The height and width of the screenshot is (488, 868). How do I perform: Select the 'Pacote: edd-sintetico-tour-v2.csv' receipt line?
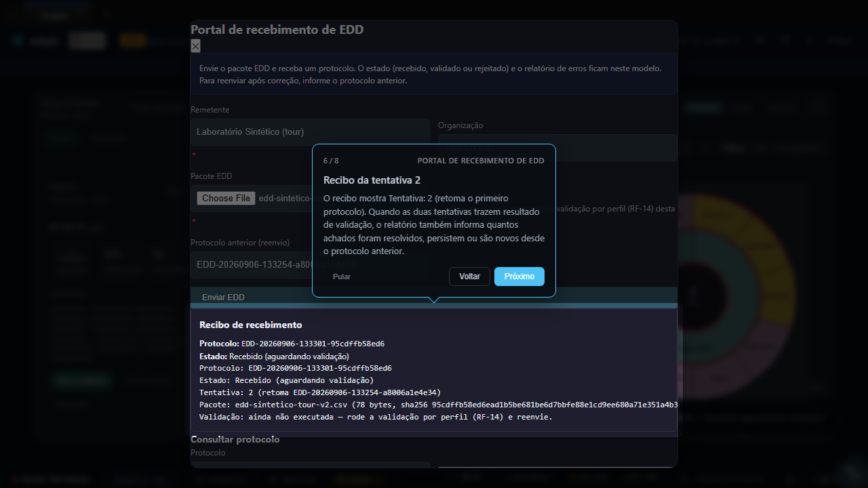coord(438,405)
